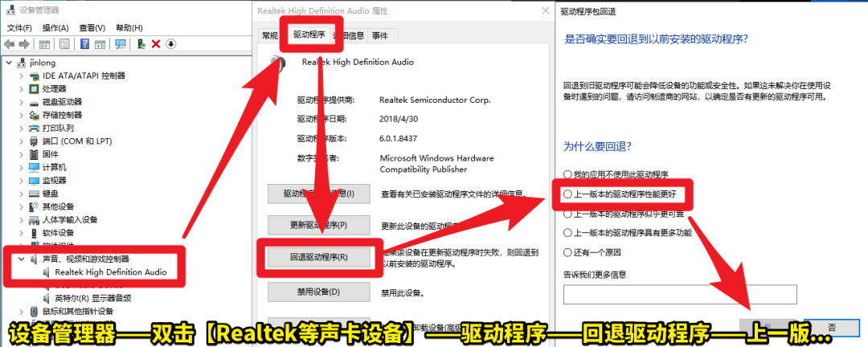Click the mouse icon beside 鼠标和其他指针设备

pos(34,311)
